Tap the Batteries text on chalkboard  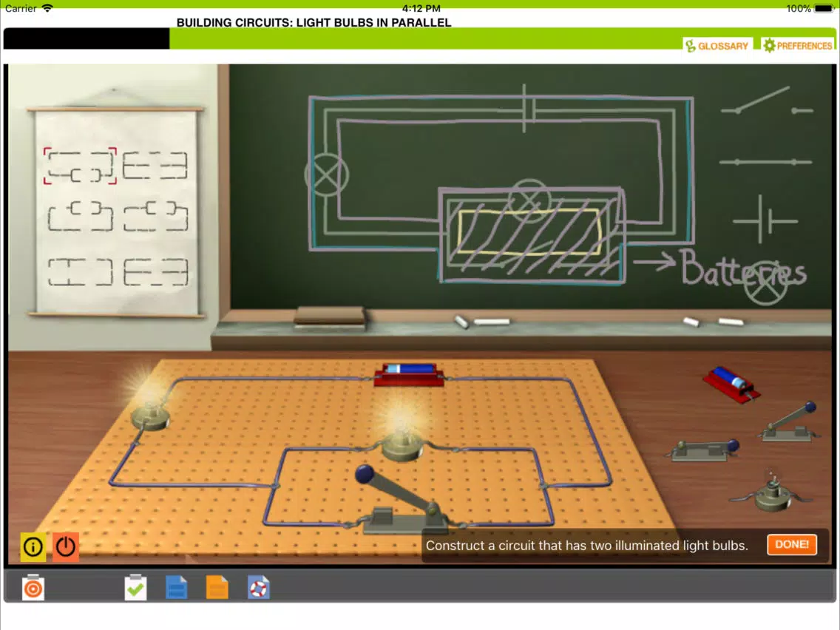[x=744, y=268]
